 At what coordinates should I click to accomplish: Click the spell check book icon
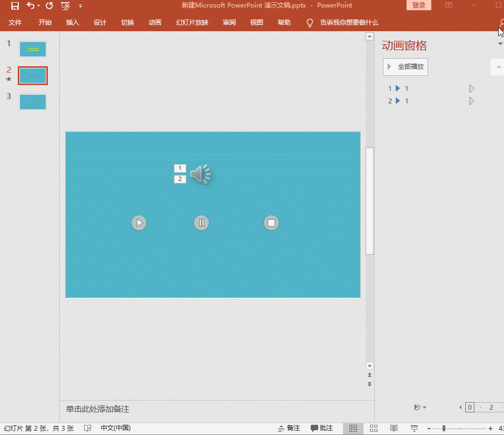pyautogui.click(x=88, y=428)
